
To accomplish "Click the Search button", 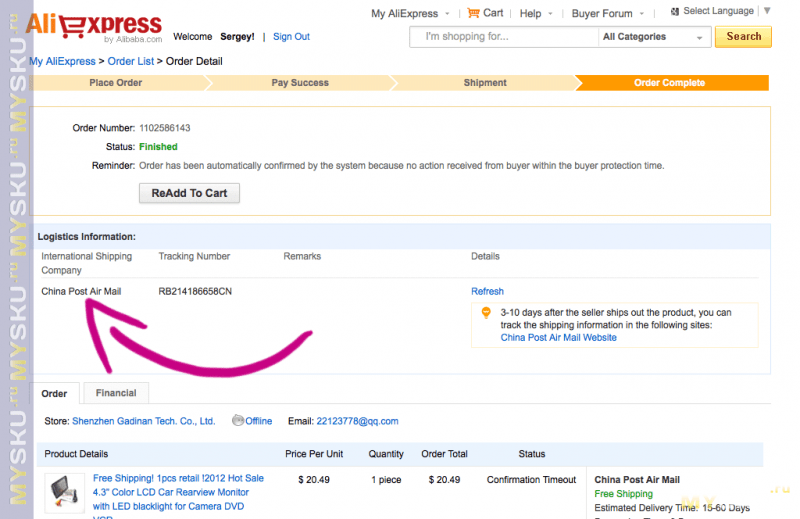I will pyautogui.click(x=743, y=37).
